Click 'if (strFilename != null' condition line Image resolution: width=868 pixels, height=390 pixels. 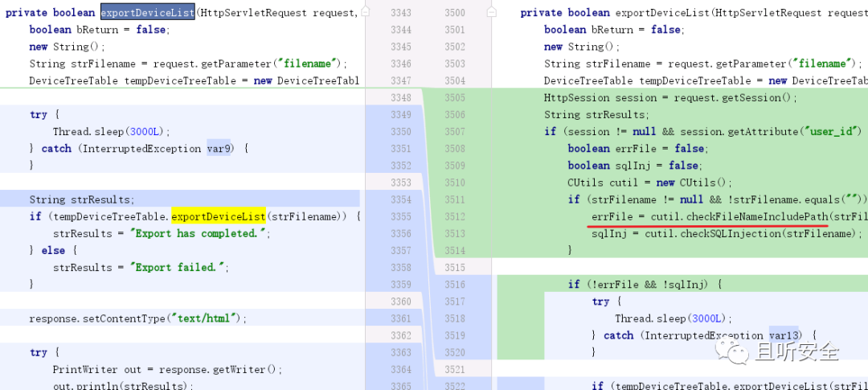[x=718, y=199]
